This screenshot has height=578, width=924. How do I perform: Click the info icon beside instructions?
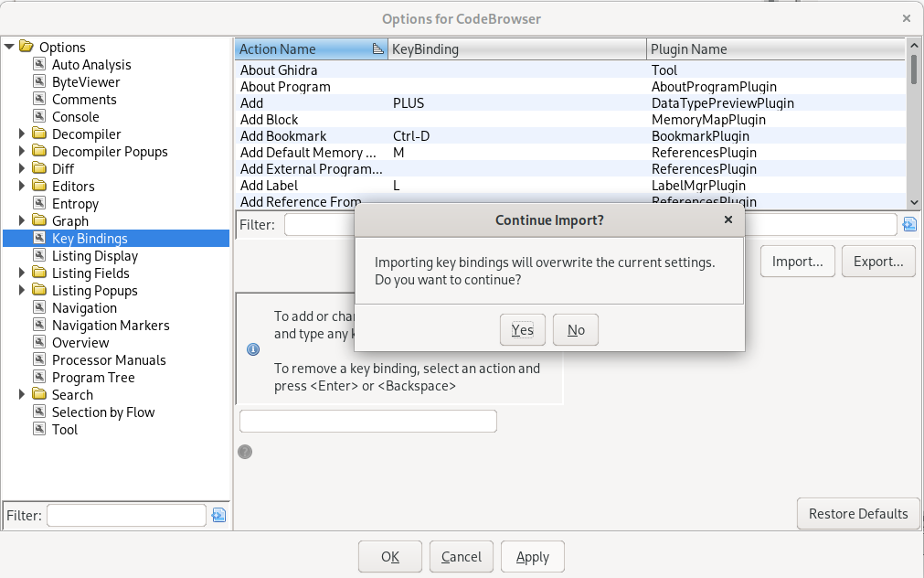[x=253, y=349]
